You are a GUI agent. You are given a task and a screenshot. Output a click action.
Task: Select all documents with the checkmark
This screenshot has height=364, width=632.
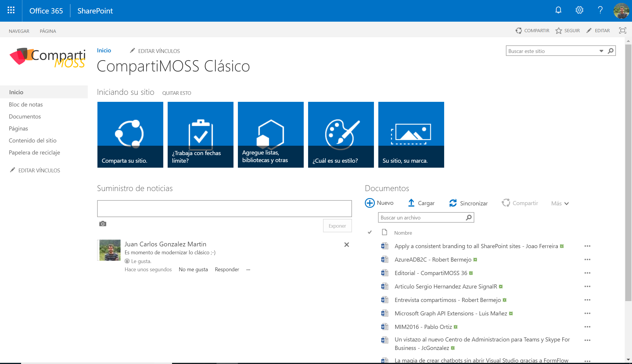click(x=370, y=232)
